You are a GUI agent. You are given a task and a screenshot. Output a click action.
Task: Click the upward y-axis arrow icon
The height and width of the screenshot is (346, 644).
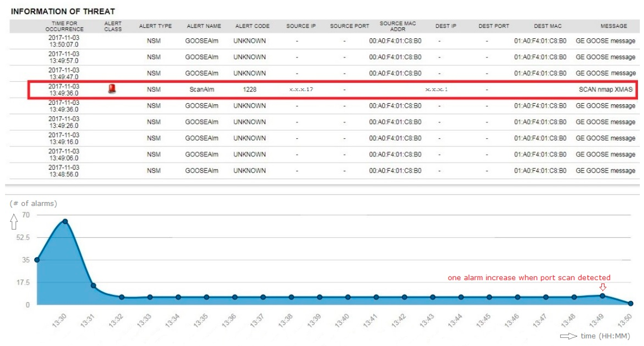pyautogui.click(x=14, y=221)
